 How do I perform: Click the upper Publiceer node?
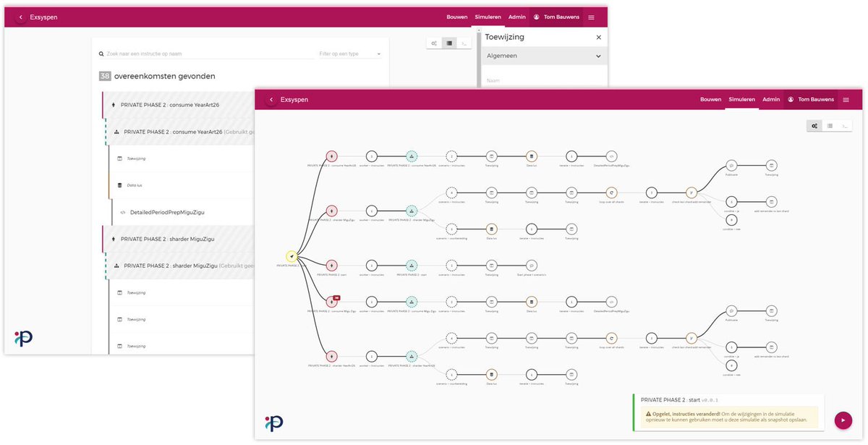click(x=731, y=165)
